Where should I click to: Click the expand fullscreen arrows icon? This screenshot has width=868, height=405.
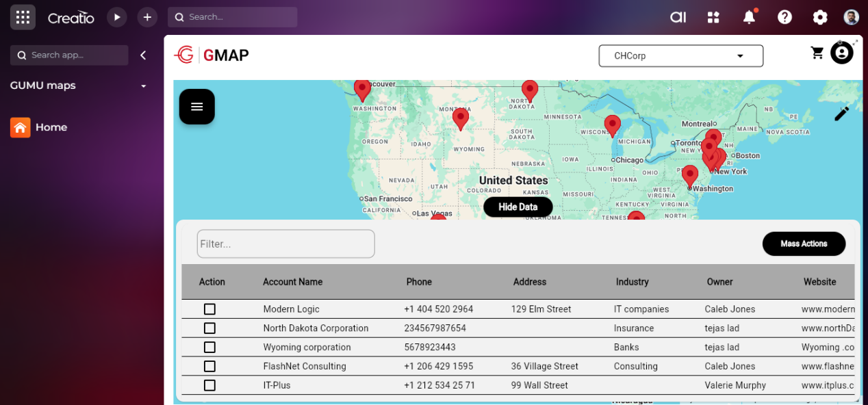(856, 42)
